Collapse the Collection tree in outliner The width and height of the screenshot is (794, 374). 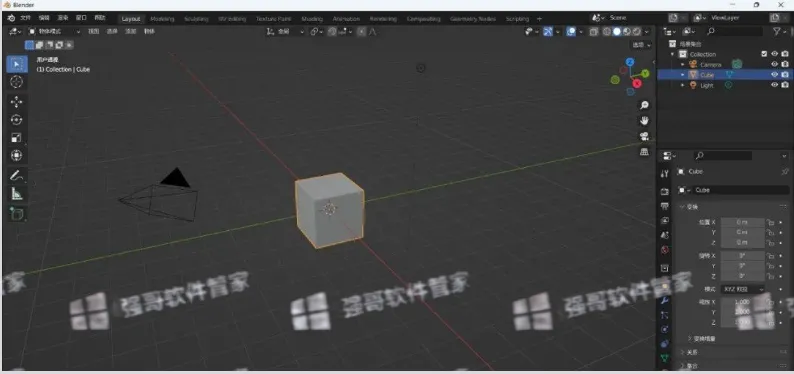[673, 54]
